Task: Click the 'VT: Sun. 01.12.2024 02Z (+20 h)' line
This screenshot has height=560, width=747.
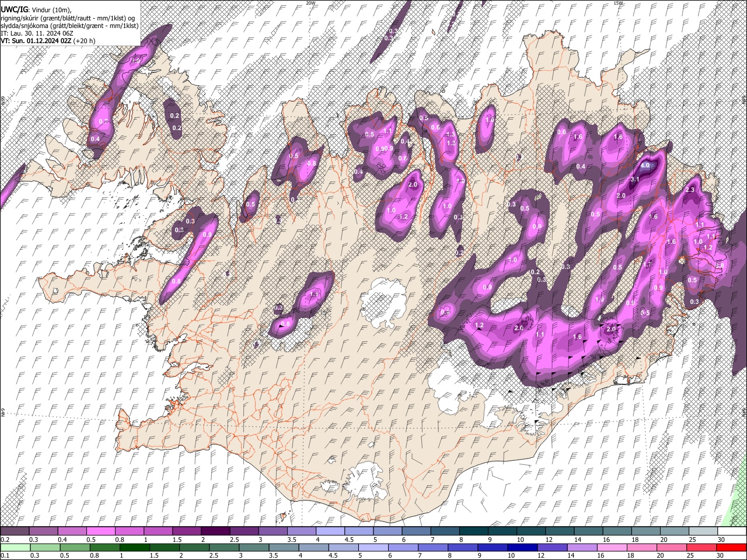Action: point(48,41)
